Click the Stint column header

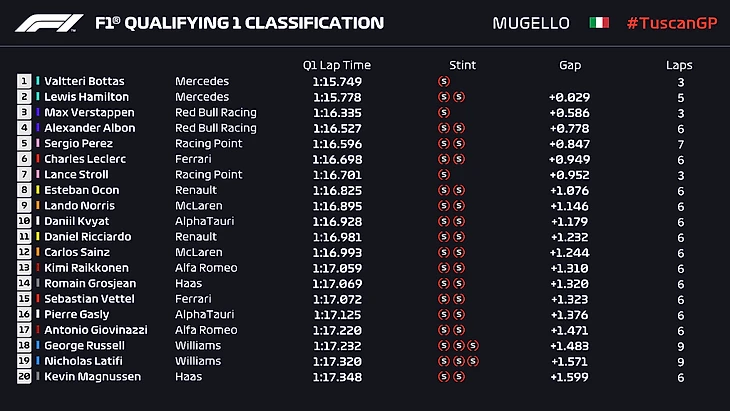pos(463,65)
